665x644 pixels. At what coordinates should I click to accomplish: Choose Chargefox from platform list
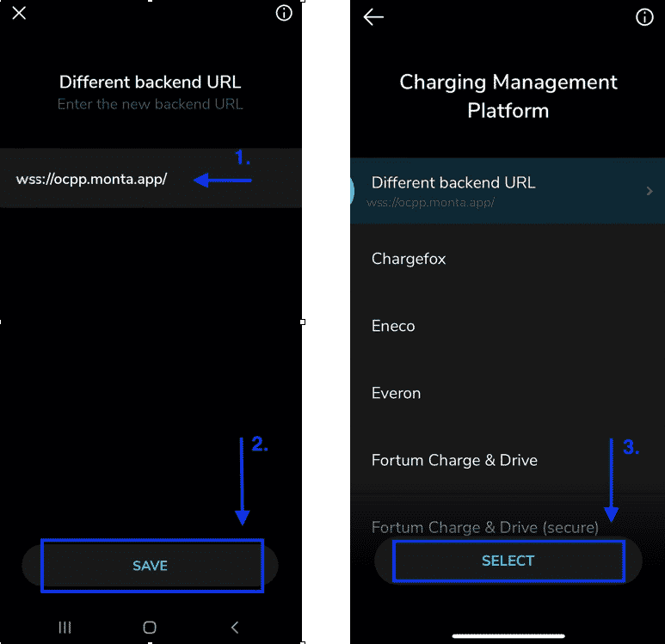coord(508,259)
